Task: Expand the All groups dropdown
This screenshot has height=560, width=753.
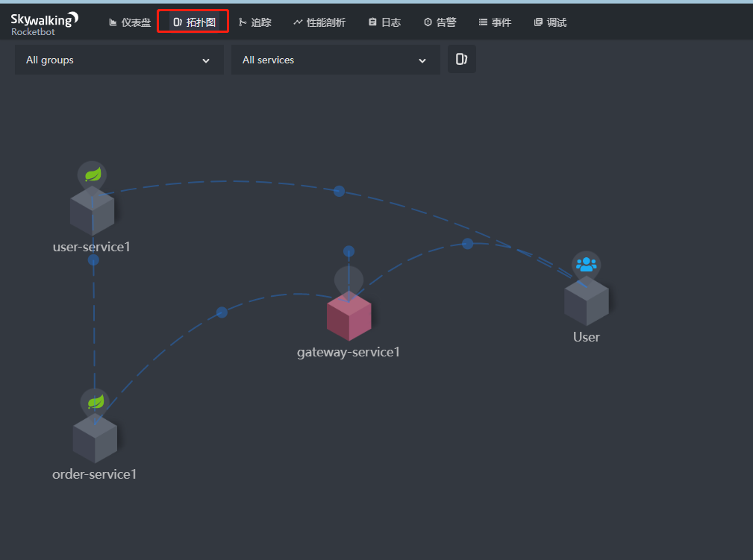Action: point(119,60)
